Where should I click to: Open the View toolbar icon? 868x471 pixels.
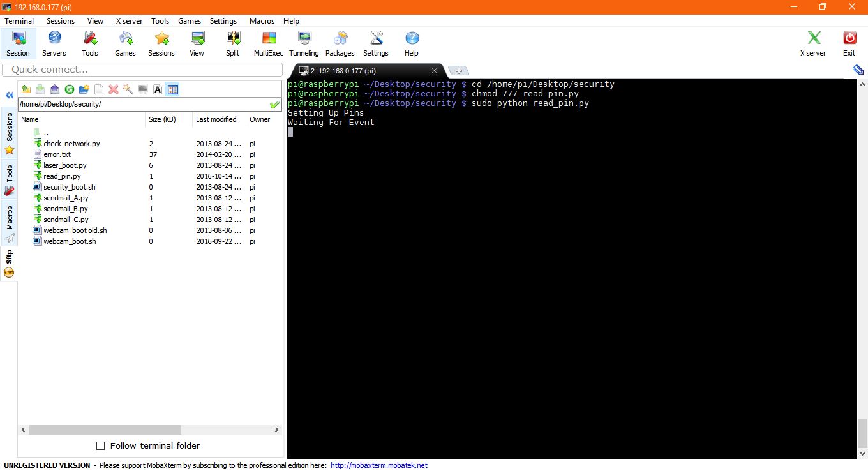pos(197,43)
